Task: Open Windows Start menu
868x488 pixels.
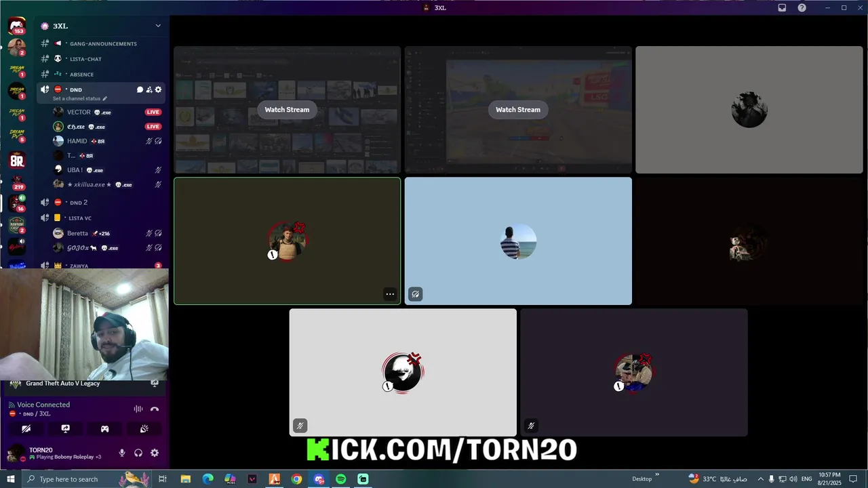Action: click(x=10, y=479)
